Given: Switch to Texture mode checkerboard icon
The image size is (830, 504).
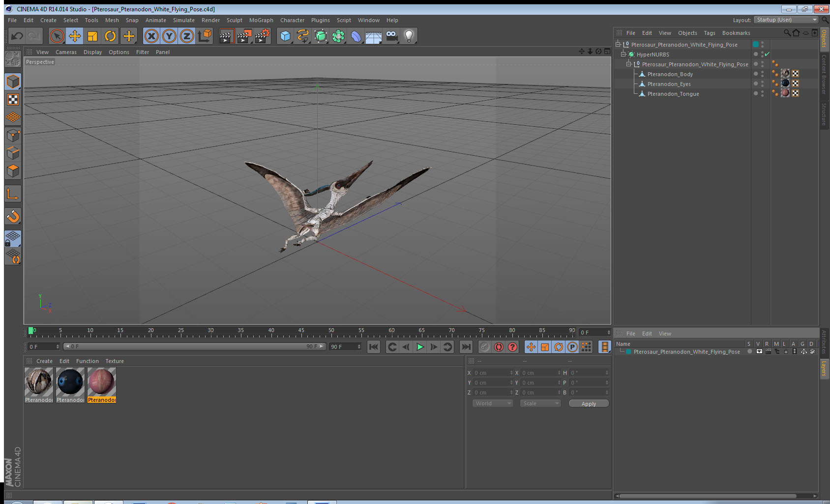Looking at the screenshot, I should pyautogui.click(x=13, y=100).
